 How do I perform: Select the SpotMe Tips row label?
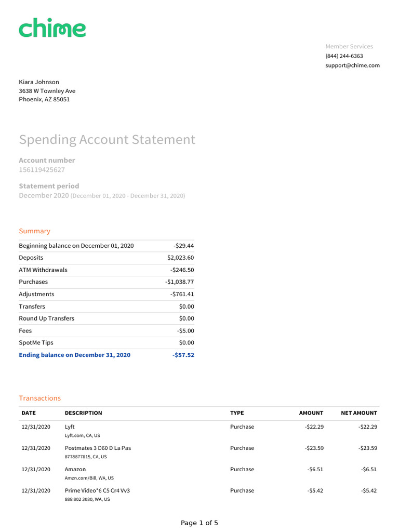36,343
